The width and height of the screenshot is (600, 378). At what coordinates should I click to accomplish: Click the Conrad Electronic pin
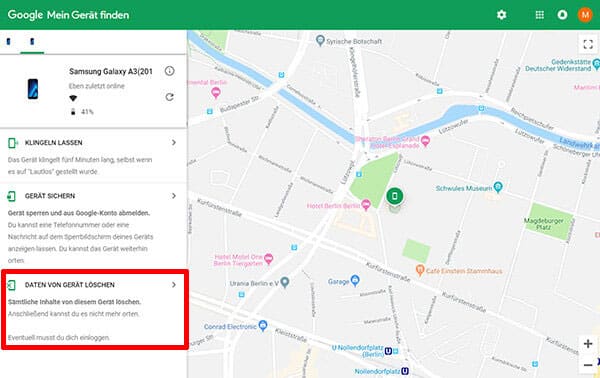(262, 326)
